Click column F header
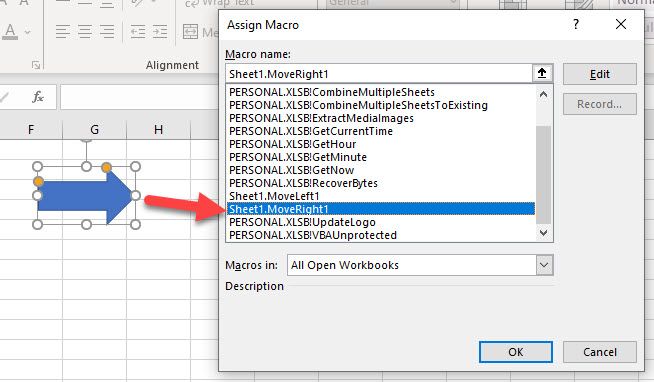 [x=31, y=130]
